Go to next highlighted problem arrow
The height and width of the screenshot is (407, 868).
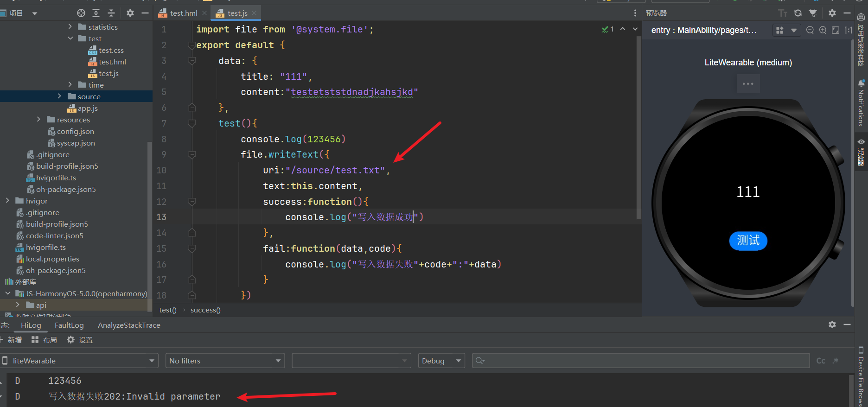pyautogui.click(x=635, y=29)
